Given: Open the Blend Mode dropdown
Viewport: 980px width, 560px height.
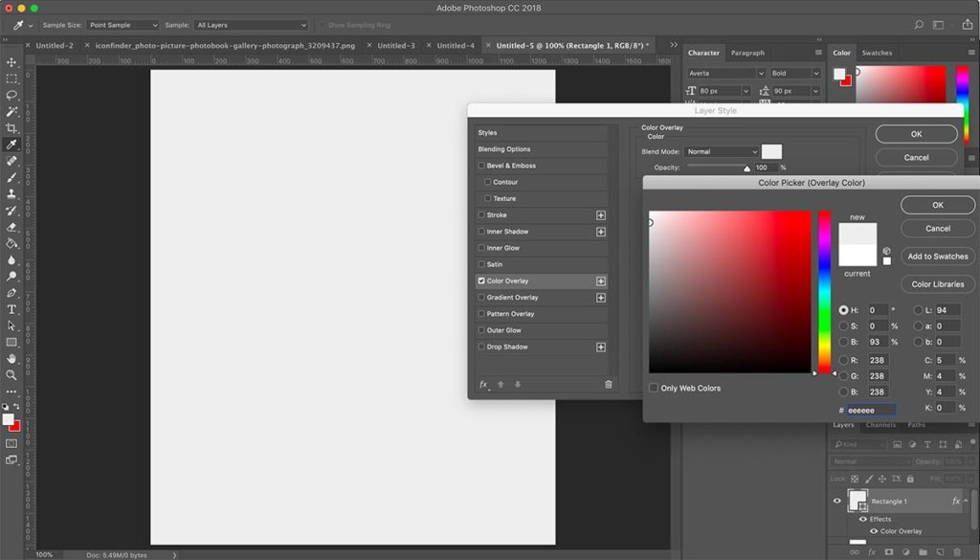Looking at the screenshot, I should coord(723,150).
